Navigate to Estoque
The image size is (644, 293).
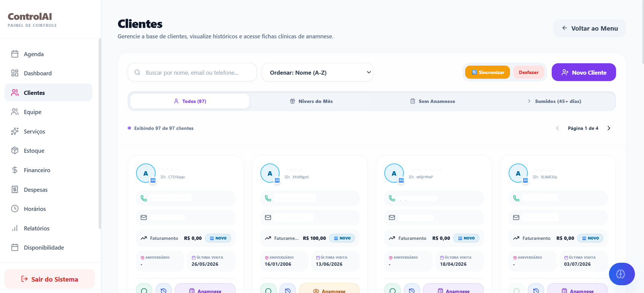point(48,150)
